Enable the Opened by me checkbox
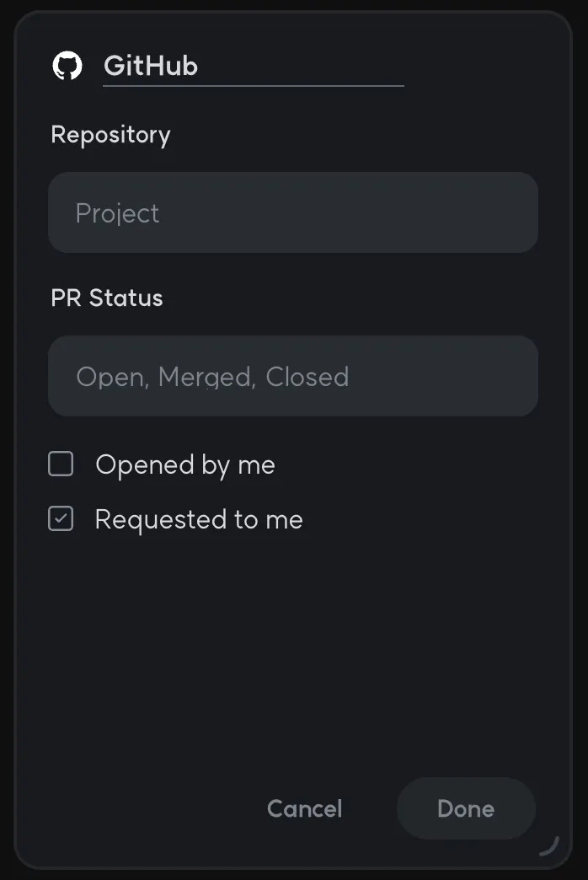The width and height of the screenshot is (588, 880). [61, 464]
